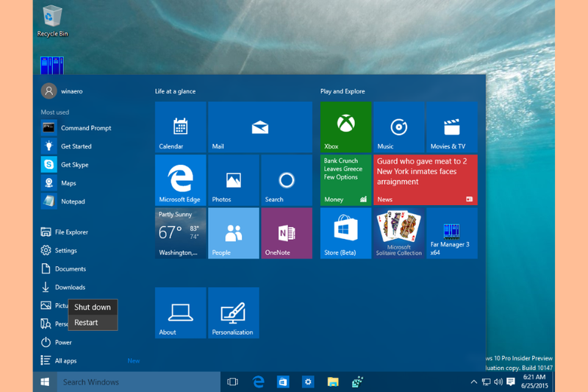Open the Documents folder link

click(63, 269)
